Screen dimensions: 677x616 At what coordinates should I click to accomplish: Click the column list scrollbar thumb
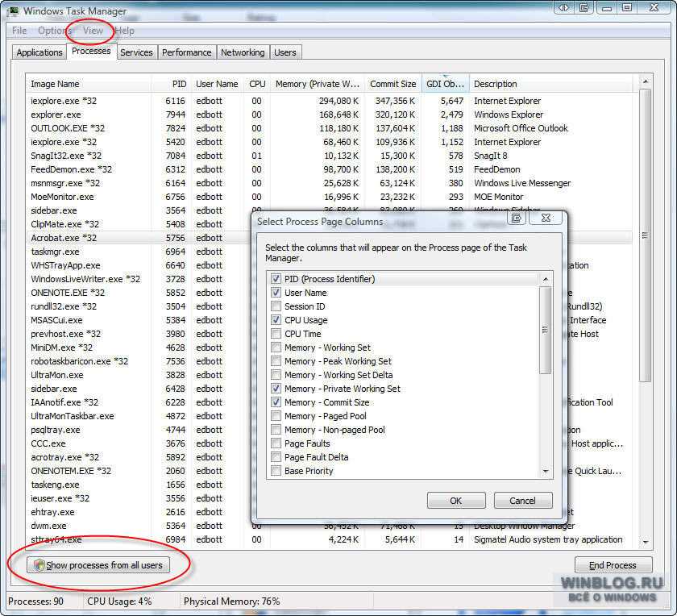tap(546, 330)
